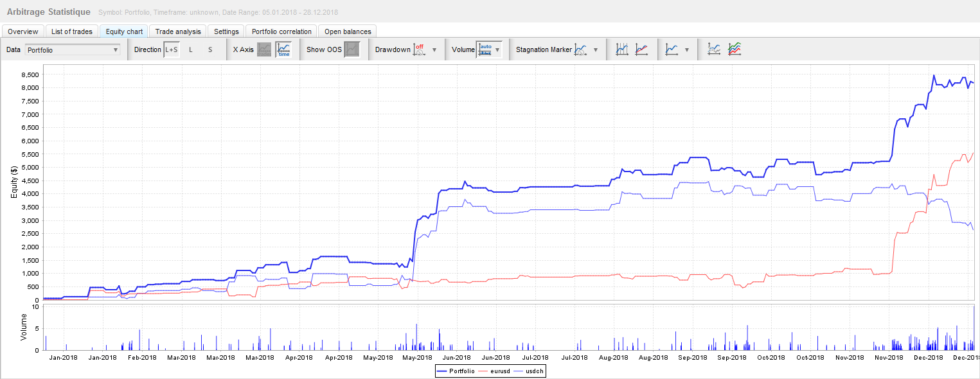The width and height of the screenshot is (980, 379).
Task: Open the Data Portfolio dropdown
Action: click(x=73, y=49)
